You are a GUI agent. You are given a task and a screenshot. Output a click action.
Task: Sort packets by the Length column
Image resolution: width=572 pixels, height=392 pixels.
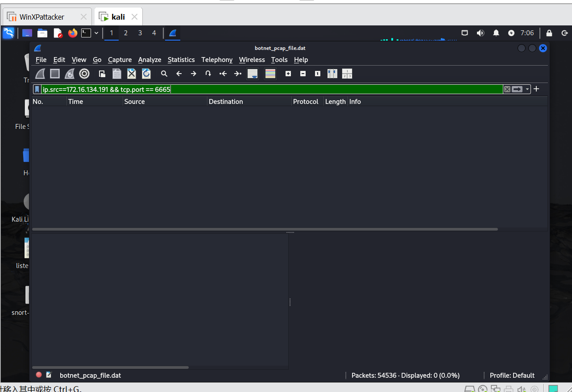pos(336,102)
